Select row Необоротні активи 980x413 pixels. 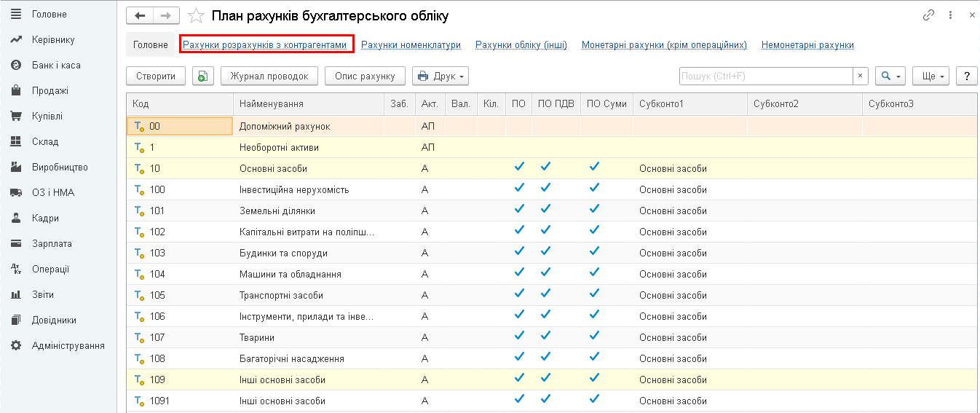click(x=552, y=147)
